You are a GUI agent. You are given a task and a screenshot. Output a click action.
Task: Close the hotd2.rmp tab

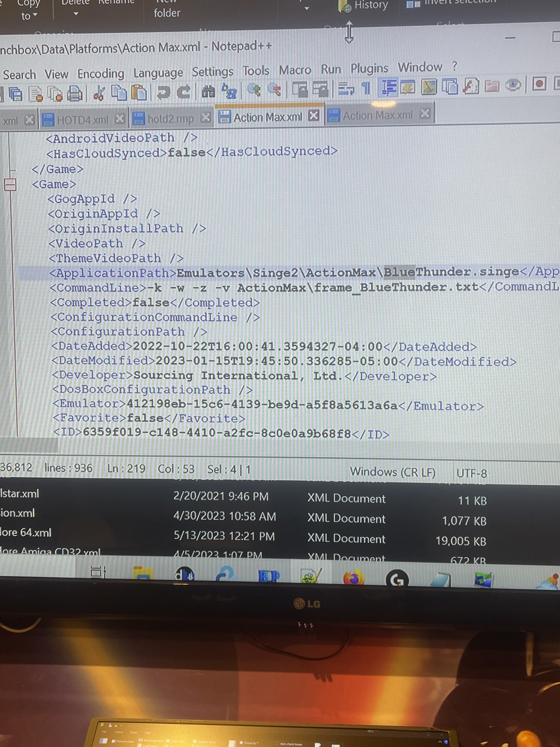[206, 117]
